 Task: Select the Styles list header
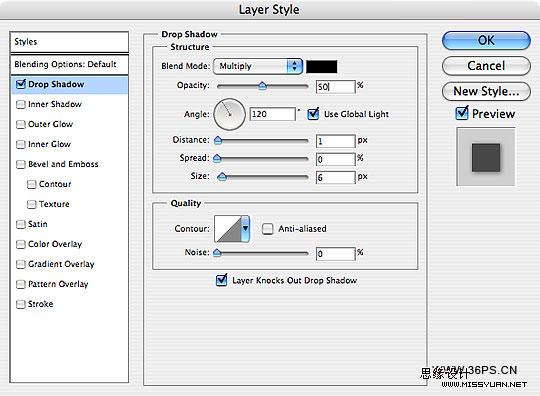(x=70, y=42)
